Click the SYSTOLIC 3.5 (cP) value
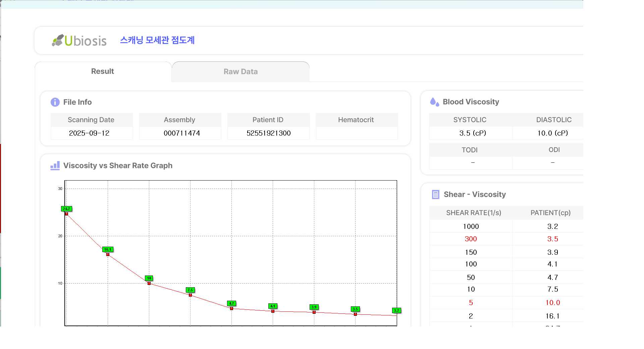Viewport: 644px width, 349px height. point(472,133)
